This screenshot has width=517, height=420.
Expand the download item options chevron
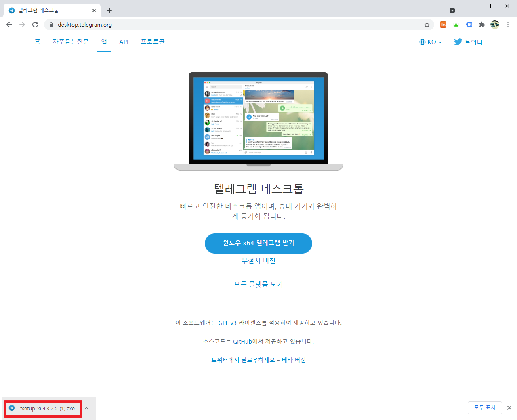tap(86, 408)
